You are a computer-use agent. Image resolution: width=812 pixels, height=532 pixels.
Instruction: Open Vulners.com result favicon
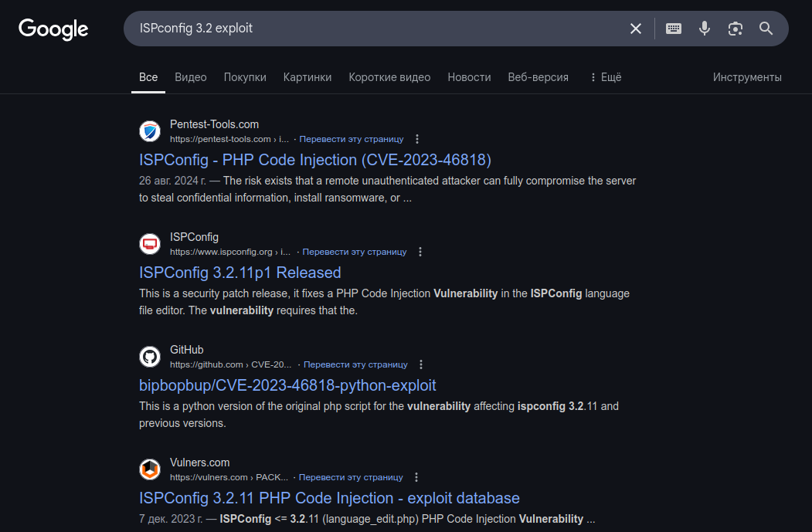150,469
